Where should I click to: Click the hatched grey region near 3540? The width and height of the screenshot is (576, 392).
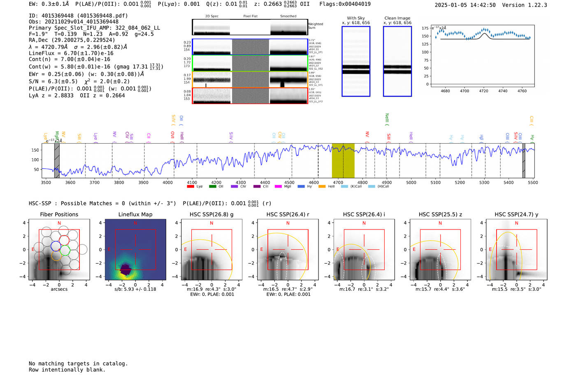(x=57, y=160)
